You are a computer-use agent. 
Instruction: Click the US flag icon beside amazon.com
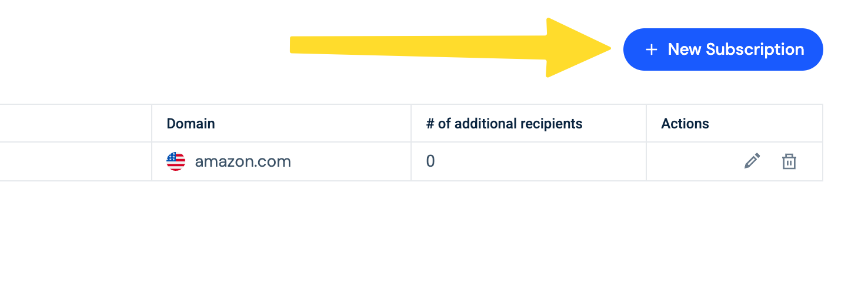tap(176, 161)
